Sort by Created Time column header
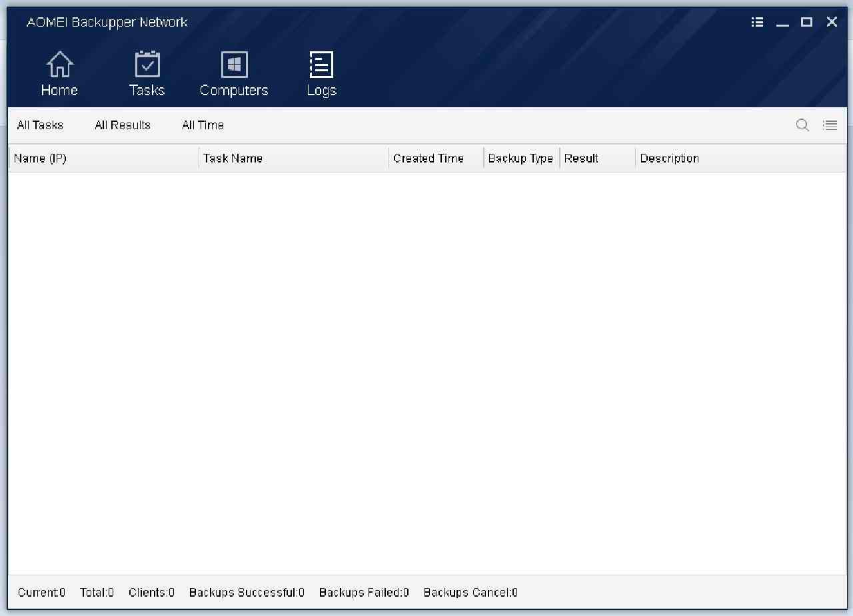 pos(436,158)
